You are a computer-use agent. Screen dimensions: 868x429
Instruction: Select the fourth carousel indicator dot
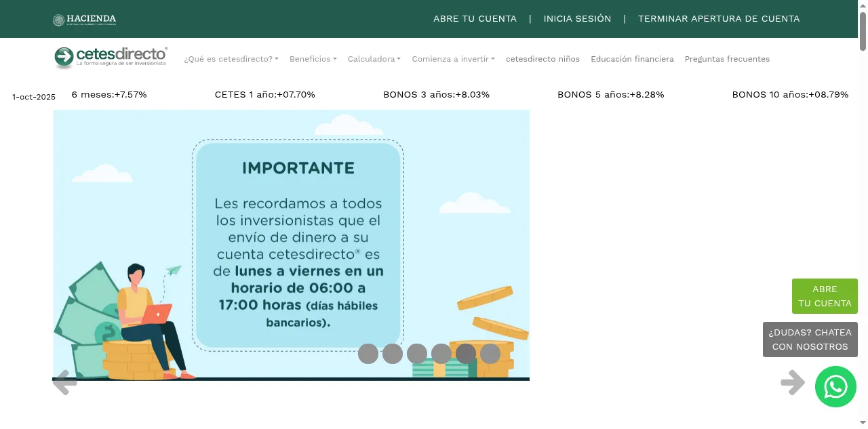pos(441,354)
